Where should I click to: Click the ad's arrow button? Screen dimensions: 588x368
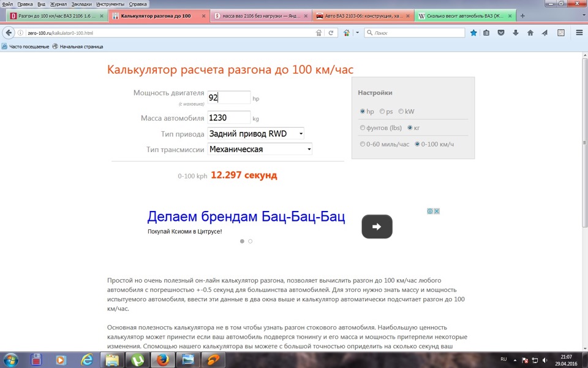pos(377,226)
